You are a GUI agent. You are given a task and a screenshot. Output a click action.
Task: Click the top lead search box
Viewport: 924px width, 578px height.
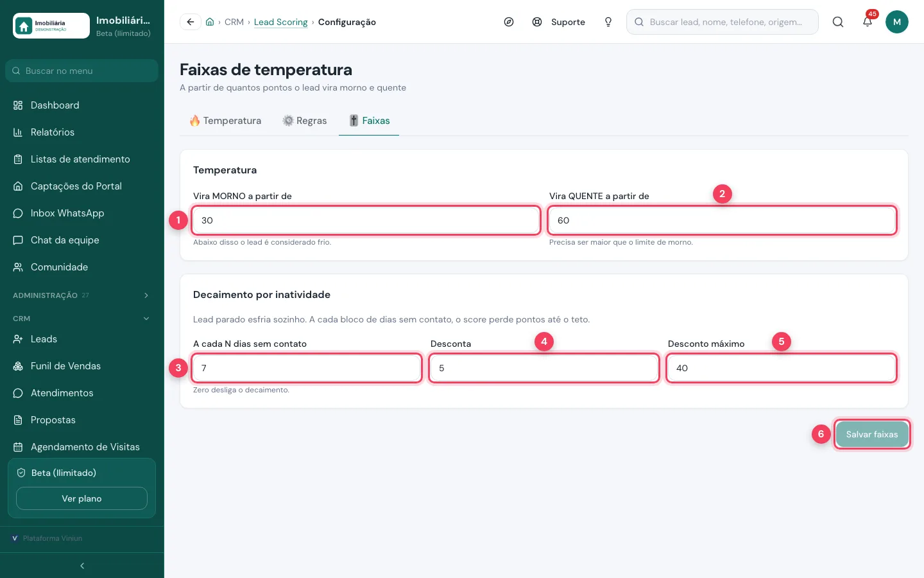(723, 22)
